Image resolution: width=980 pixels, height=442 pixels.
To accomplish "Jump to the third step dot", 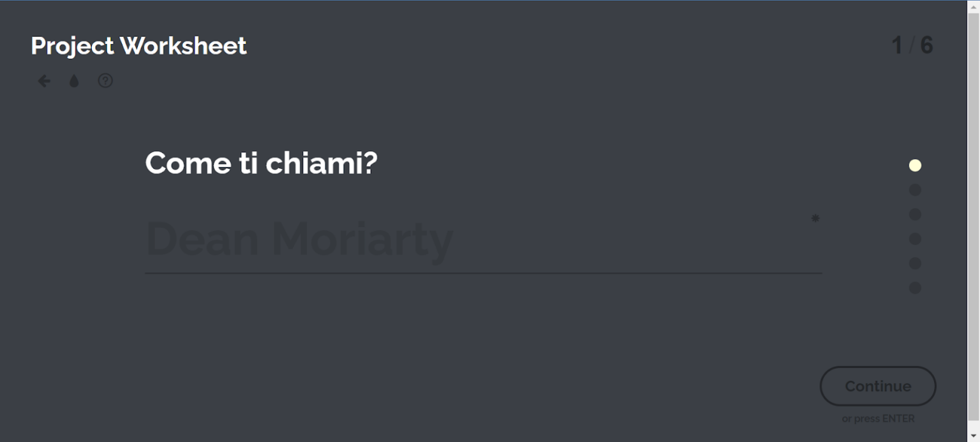I will [915, 214].
